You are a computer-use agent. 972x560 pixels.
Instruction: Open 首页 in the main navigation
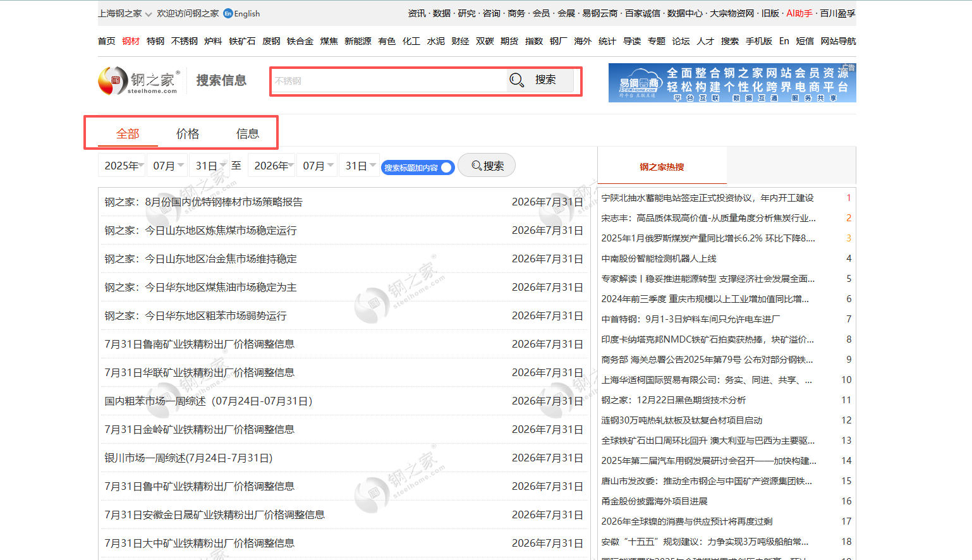[x=107, y=41]
